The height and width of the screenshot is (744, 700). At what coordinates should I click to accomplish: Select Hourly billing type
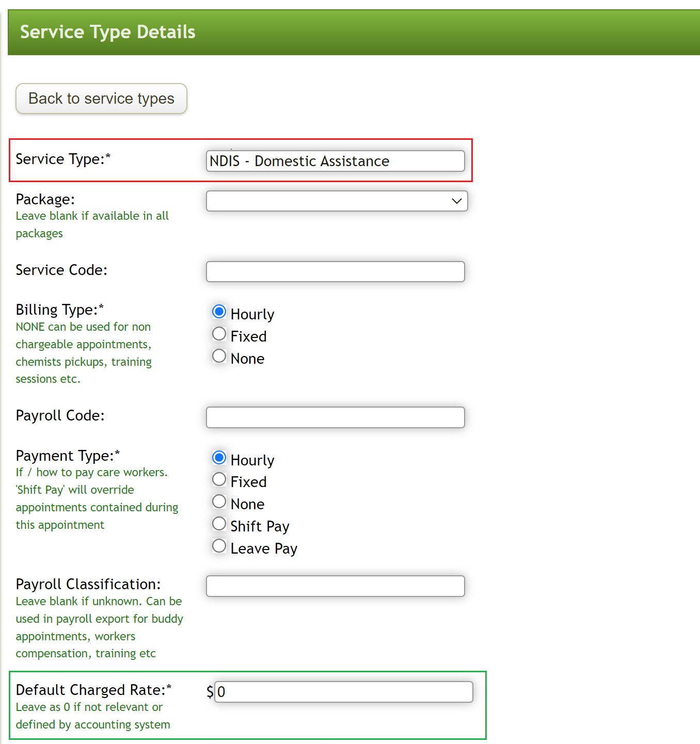[x=219, y=312]
